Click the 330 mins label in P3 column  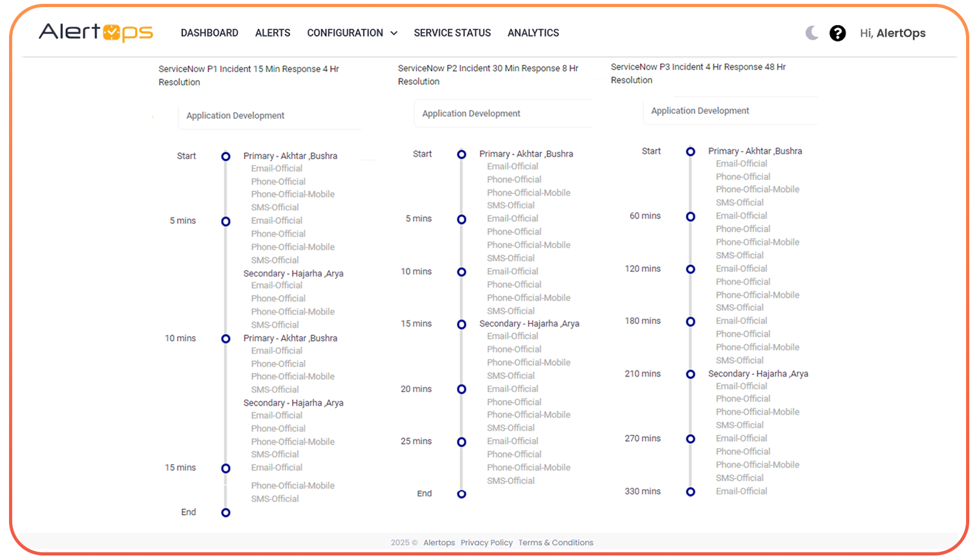click(643, 491)
